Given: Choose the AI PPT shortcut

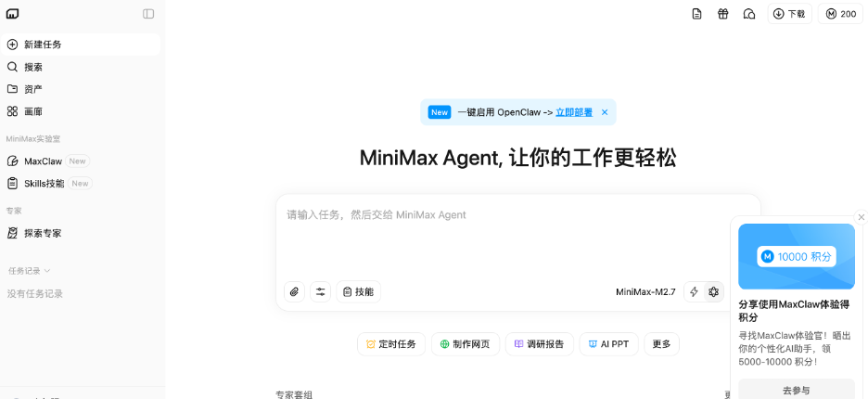Looking at the screenshot, I should click(609, 344).
